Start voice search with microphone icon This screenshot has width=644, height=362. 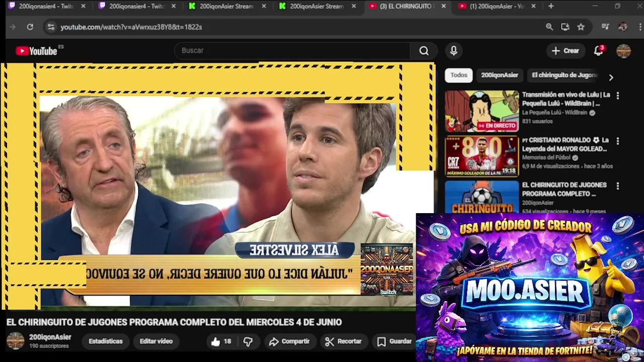454,50
